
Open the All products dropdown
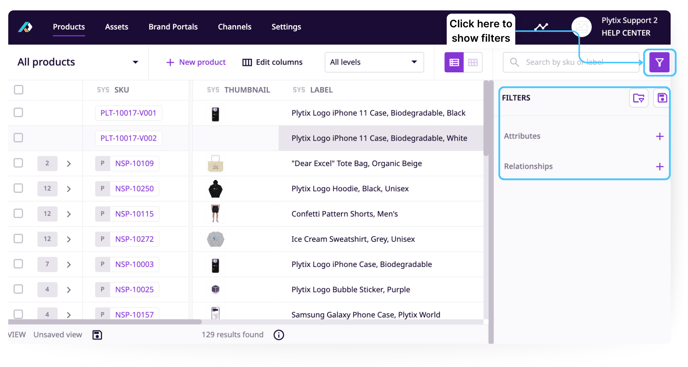[78, 62]
